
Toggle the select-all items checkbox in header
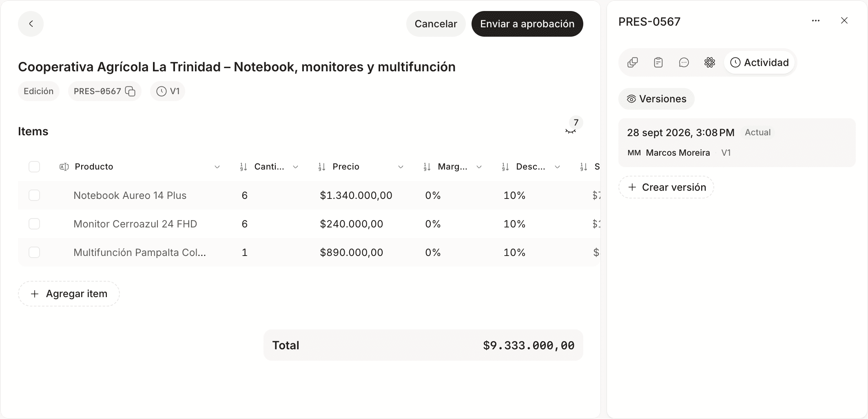pyautogui.click(x=34, y=167)
